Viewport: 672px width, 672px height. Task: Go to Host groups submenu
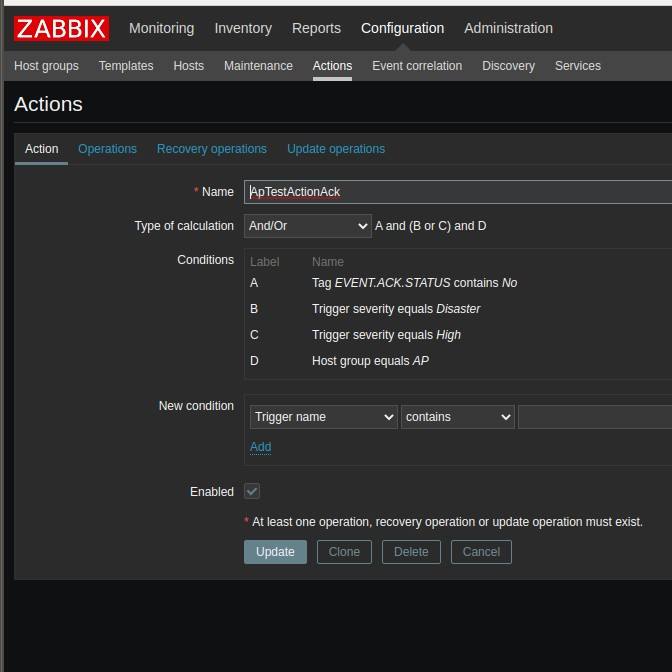click(x=46, y=66)
